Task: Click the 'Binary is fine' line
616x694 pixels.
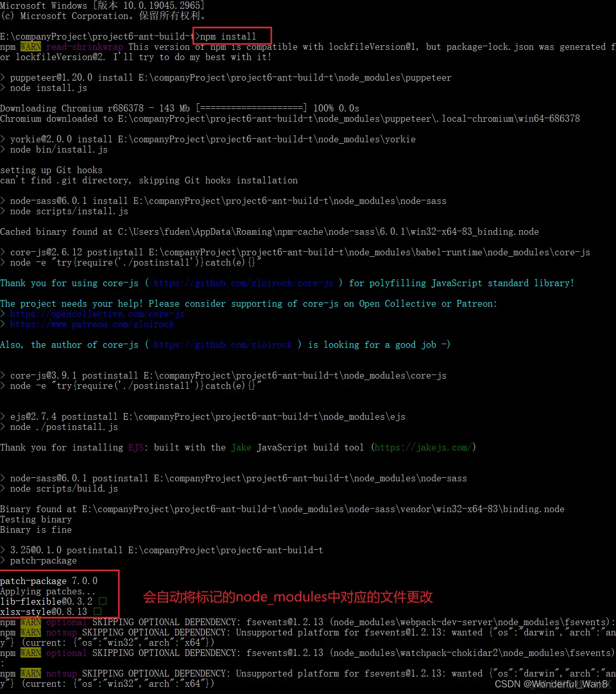Action: pyautogui.click(x=36, y=530)
